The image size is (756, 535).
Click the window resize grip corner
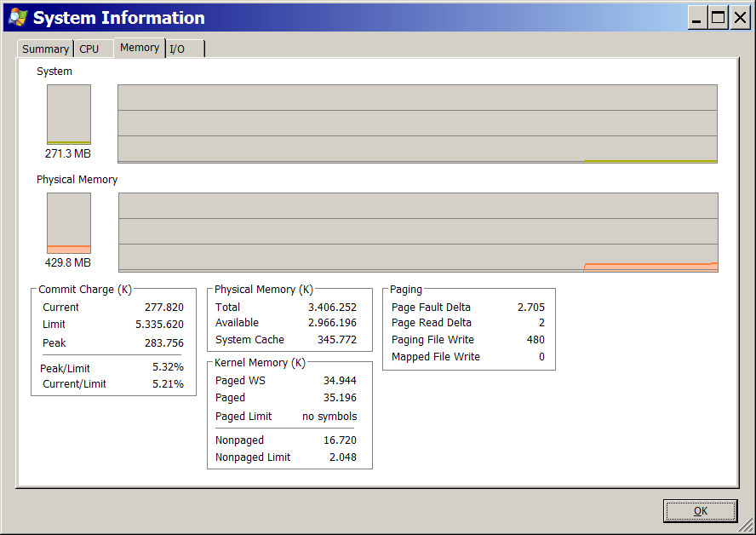pyautogui.click(x=747, y=526)
